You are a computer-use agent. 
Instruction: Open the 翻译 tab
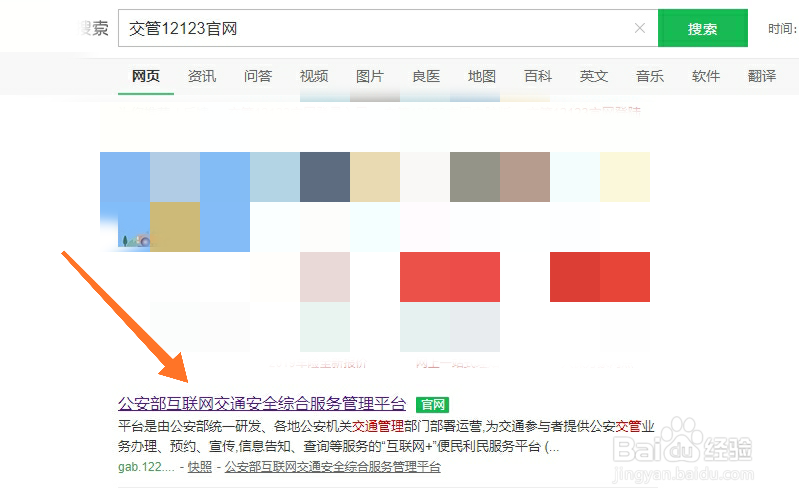762,76
